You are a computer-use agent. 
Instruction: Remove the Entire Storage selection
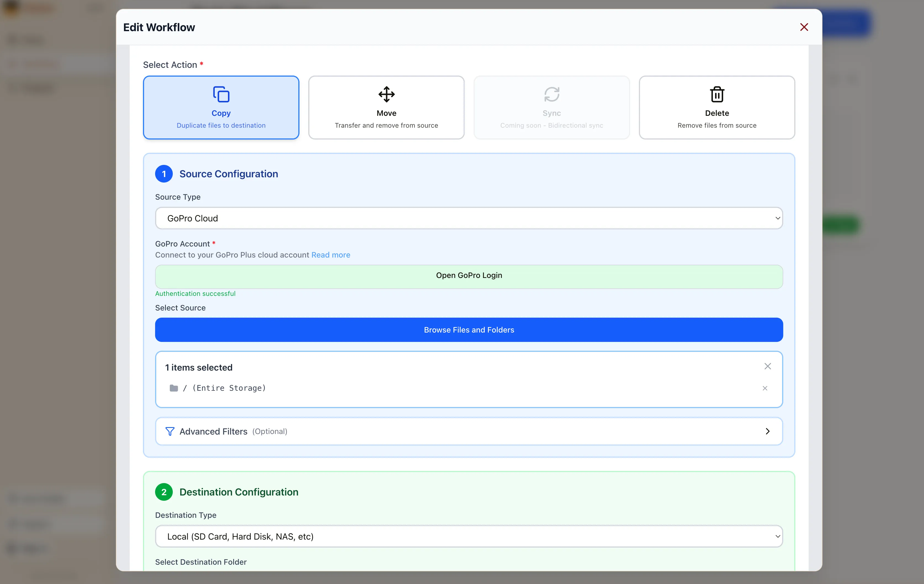(765, 388)
